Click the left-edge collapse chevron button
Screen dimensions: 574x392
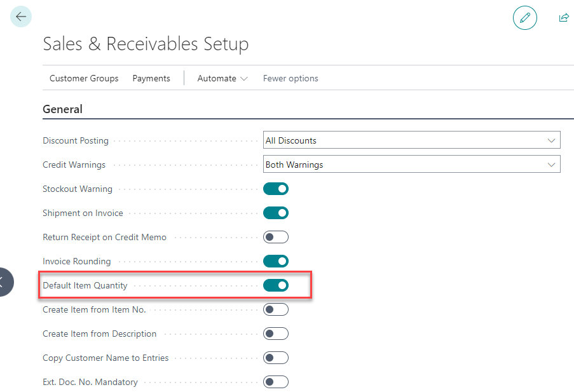(4, 282)
